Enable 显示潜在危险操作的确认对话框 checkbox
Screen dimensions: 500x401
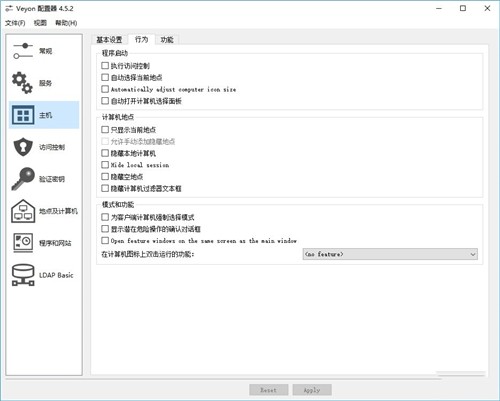click(x=105, y=229)
